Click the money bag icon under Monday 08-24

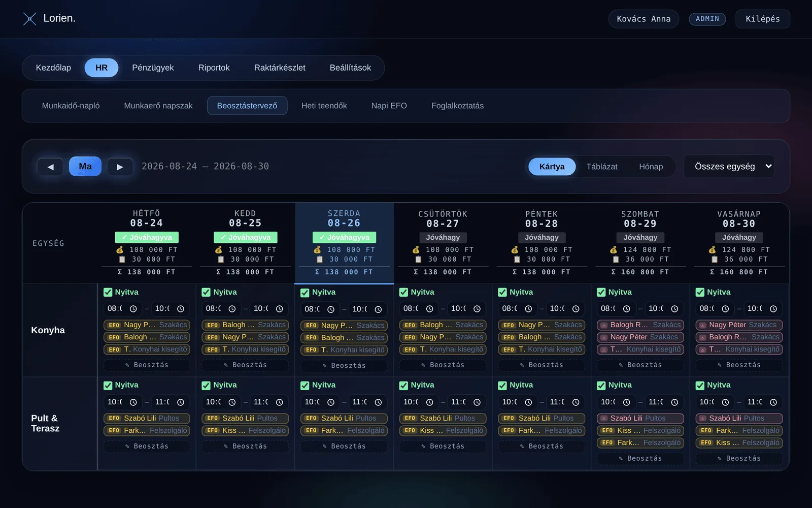pyautogui.click(x=120, y=250)
